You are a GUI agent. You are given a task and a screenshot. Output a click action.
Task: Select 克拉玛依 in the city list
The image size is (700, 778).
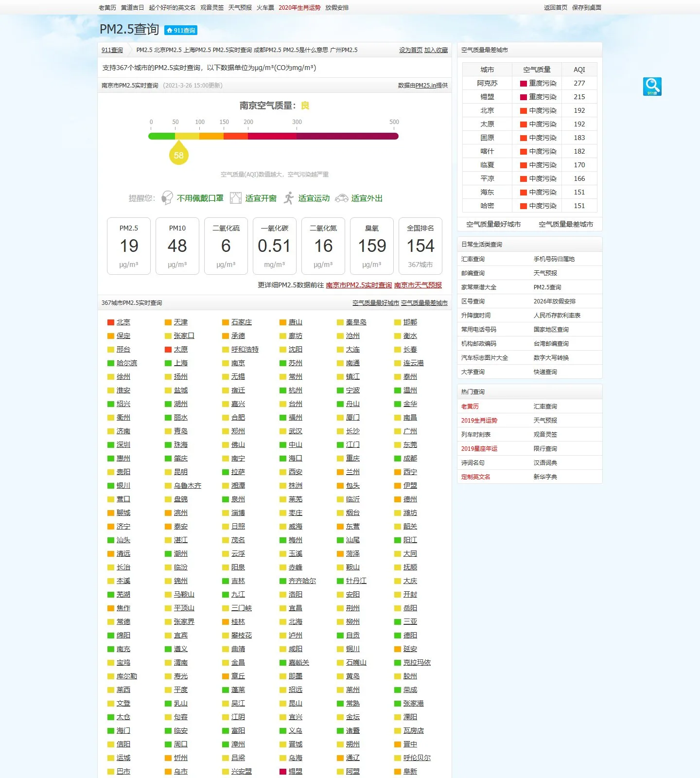click(x=417, y=663)
